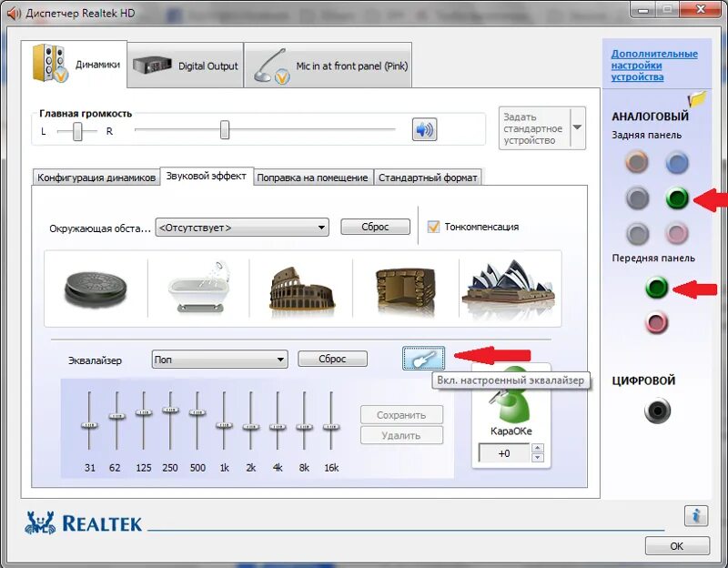The image size is (728, 568).
Task: Mute the master volume speaker button
Action: point(424,129)
